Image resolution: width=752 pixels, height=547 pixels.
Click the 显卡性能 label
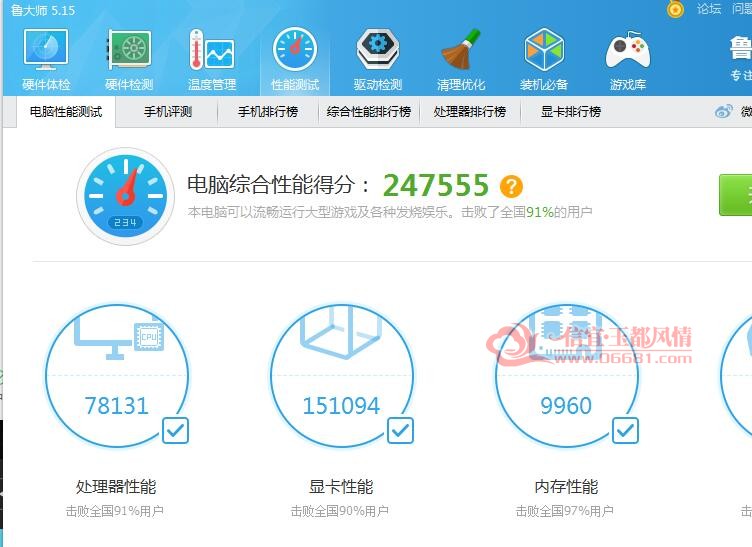tap(341, 487)
